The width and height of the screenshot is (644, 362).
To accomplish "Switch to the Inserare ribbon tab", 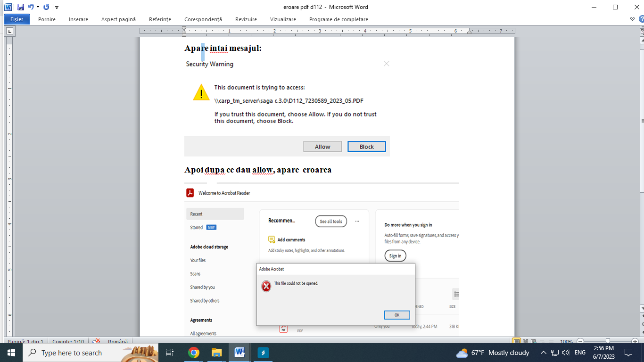I will click(78, 19).
